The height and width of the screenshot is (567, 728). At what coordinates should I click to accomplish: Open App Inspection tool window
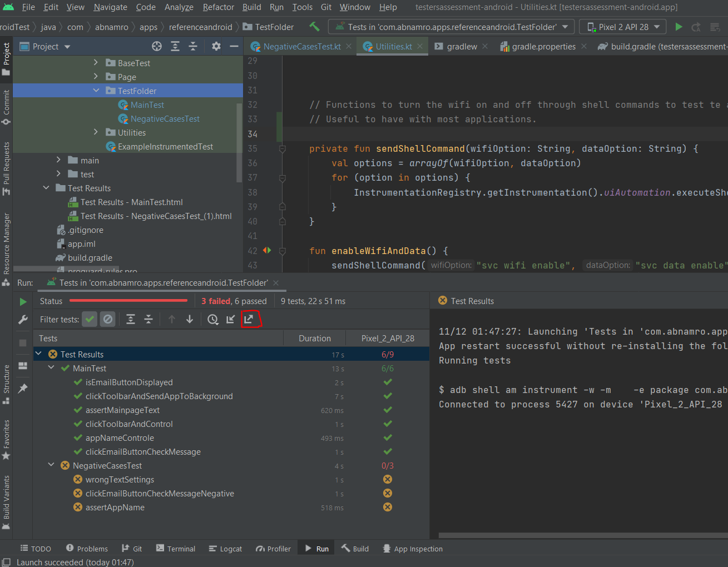click(x=413, y=549)
